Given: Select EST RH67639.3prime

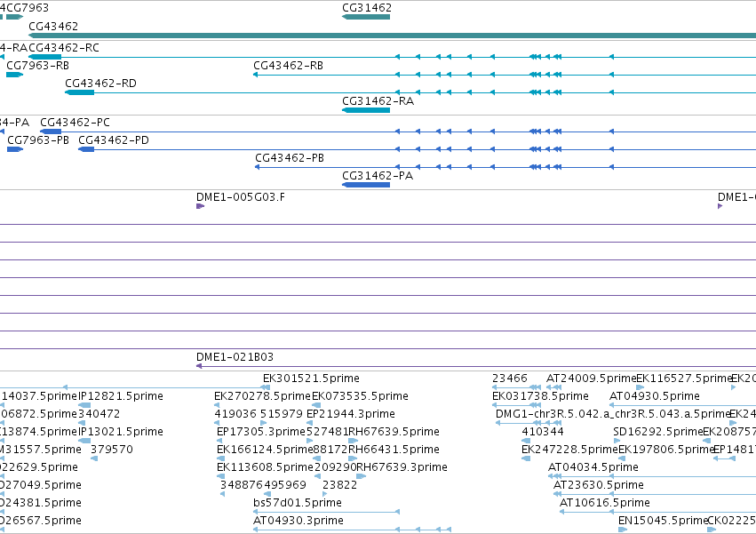Looking at the screenshot, I should point(402,467).
